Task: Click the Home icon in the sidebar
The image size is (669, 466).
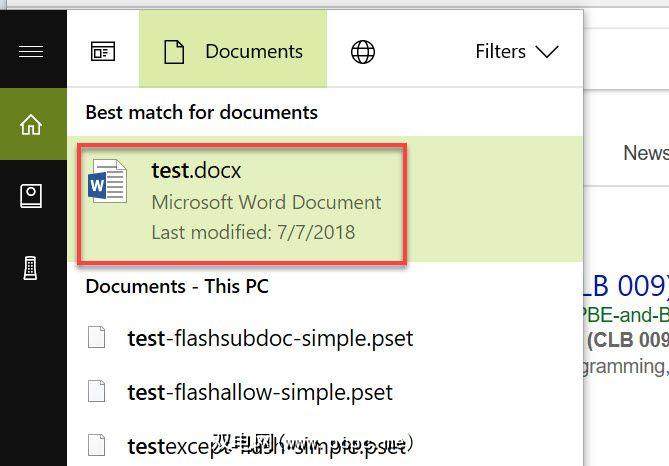Action: 31,125
